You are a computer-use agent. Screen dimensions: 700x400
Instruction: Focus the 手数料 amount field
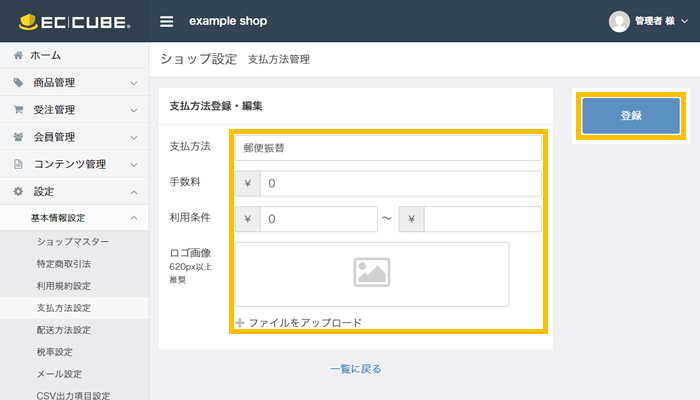[x=400, y=184]
